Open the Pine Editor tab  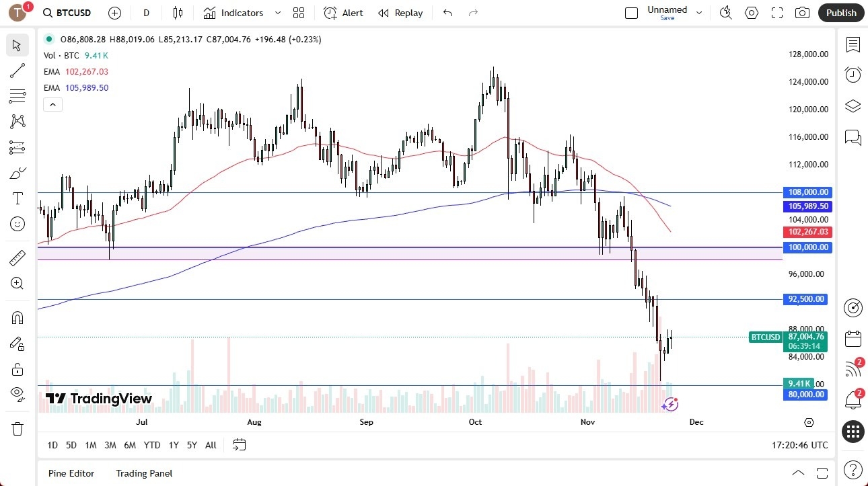pyautogui.click(x=71, y=473)
